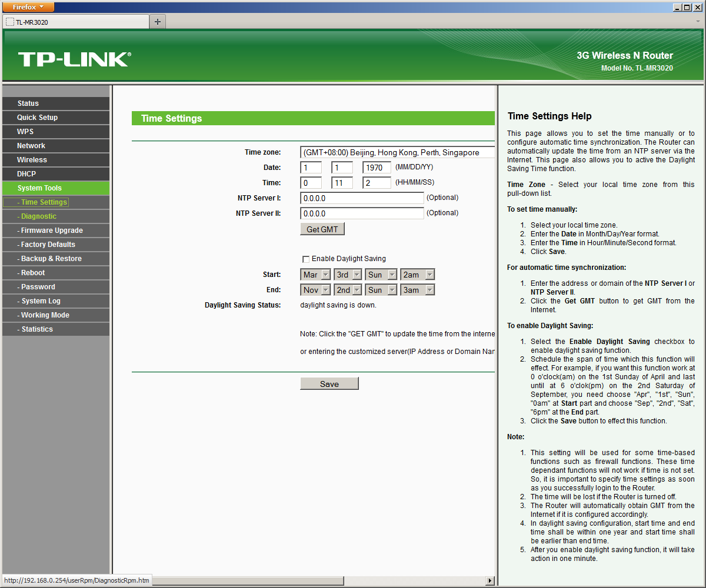
Task: Click the Time seconds field
Action: [x=377, y=183]
